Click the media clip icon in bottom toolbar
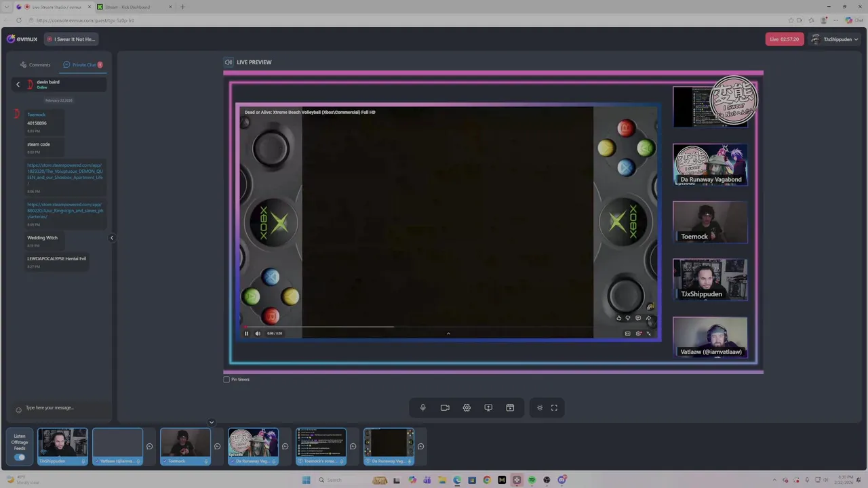Image resolution: width=868 pixels, height=488 pixels. [510, 407]
